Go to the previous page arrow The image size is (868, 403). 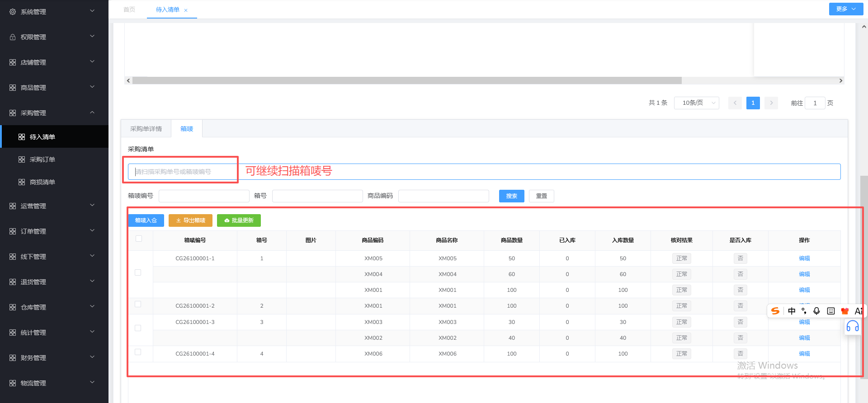tap(735, 103)
